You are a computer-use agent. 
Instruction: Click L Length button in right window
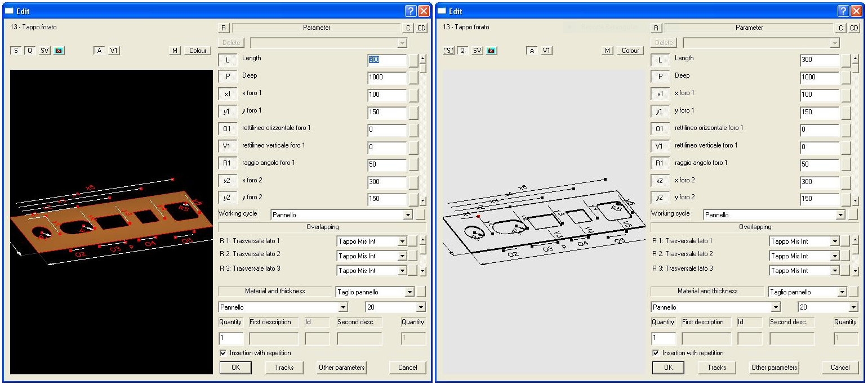click(660, 60)
